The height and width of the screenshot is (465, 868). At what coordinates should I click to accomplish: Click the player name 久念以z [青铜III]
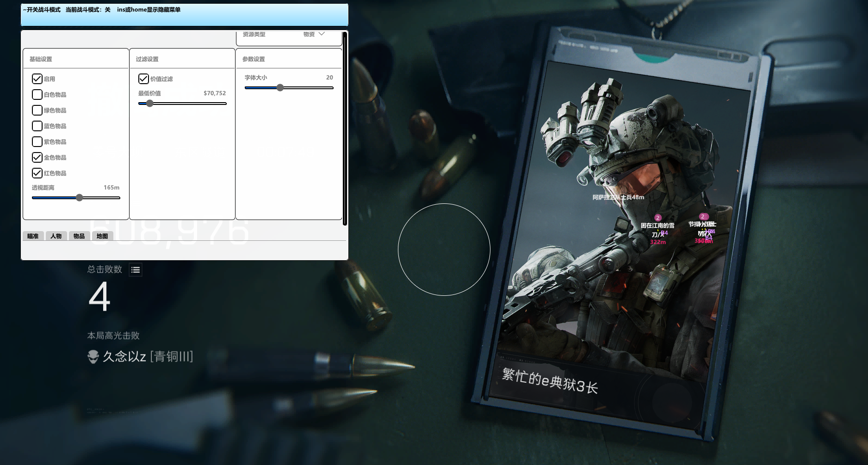pyautogui.click(x=148, y=357)
